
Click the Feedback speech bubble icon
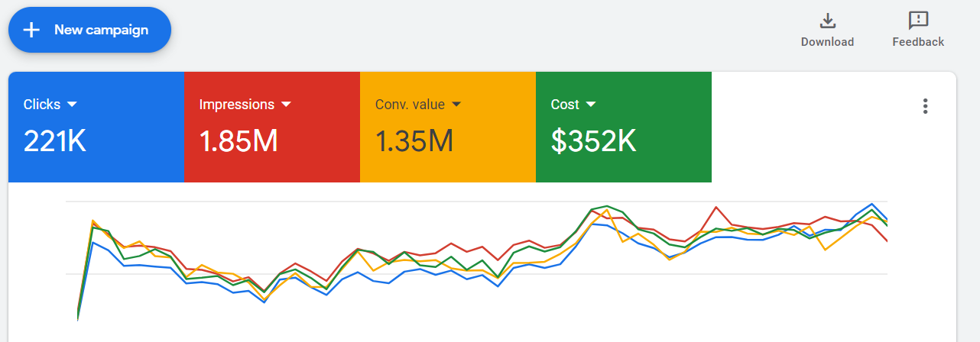918,21
